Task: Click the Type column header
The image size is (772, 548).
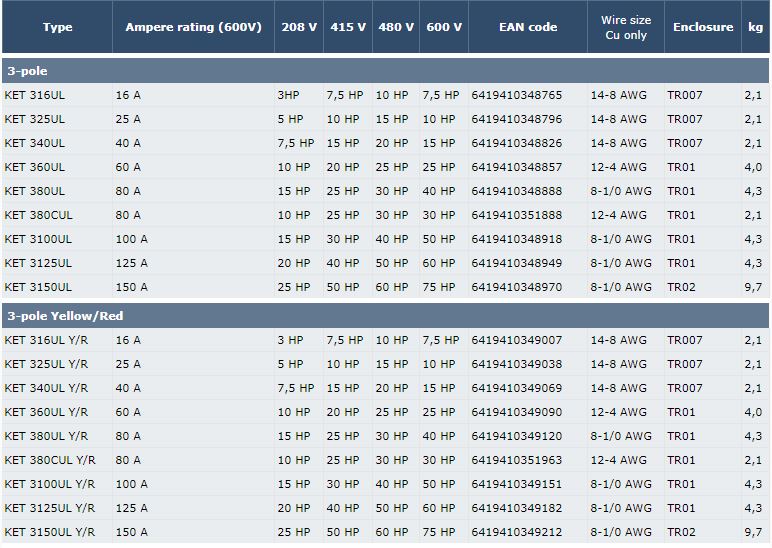Action: (x=57, y=27)
